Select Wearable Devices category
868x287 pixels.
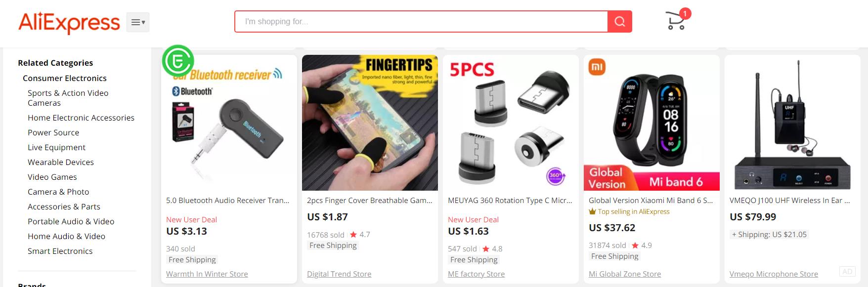[x=61, y=162]
